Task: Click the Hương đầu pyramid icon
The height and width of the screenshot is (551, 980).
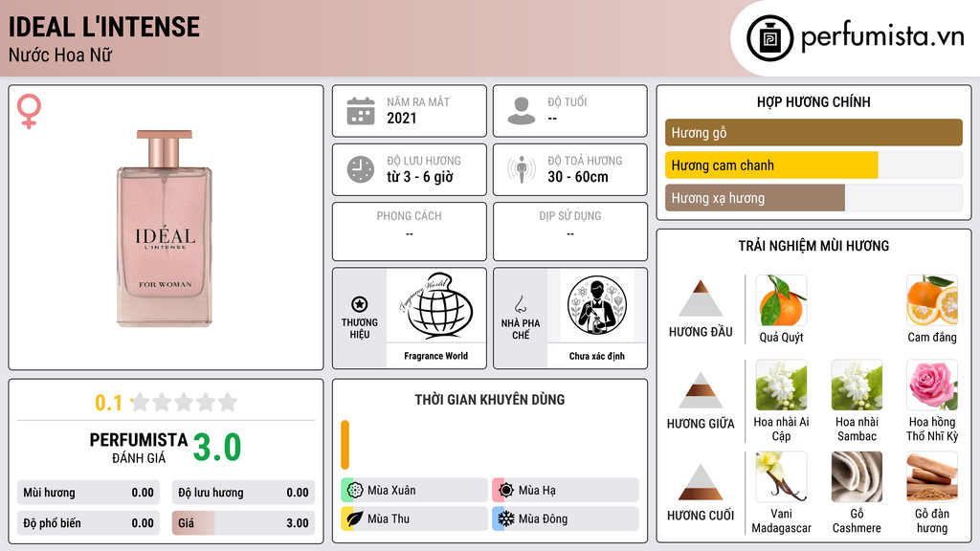Action: point(701,298)
